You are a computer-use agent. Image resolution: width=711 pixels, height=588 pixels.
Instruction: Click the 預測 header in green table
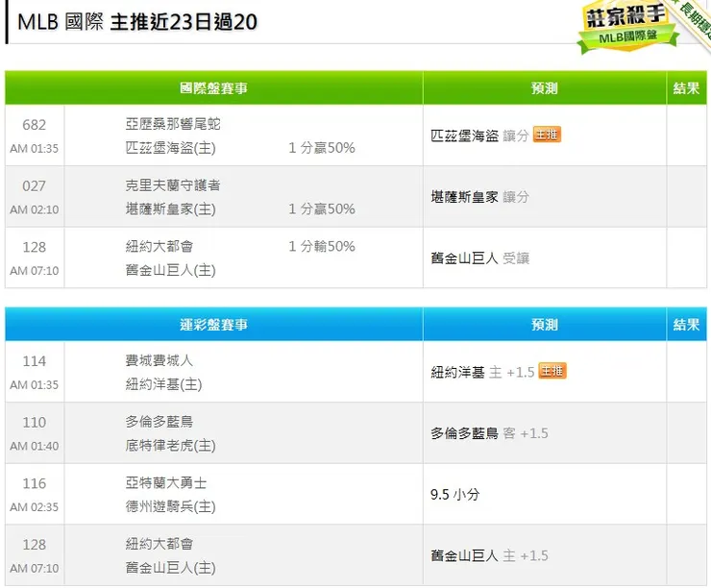click(544, 88)
